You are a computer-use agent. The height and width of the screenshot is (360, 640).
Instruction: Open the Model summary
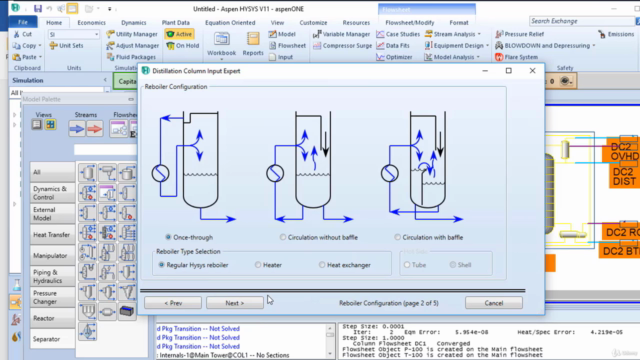pyautogui.click(x=282, y=34)
